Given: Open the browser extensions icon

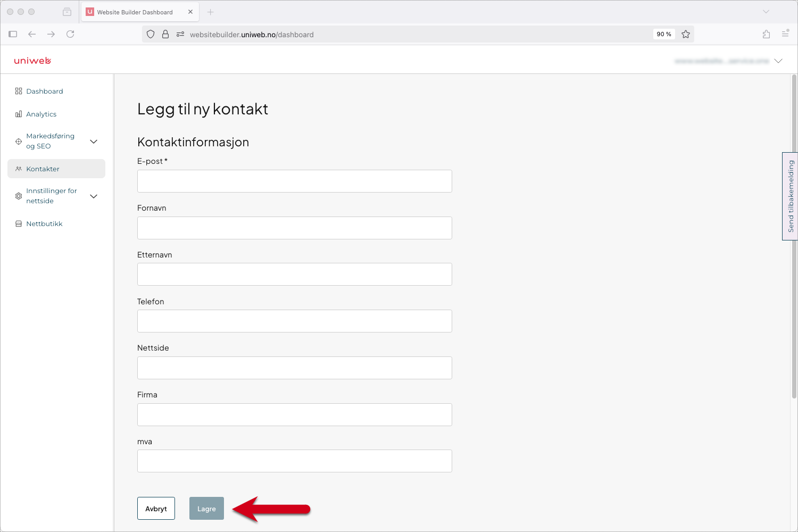Looking at the screenshot, I should click(766, 34).
